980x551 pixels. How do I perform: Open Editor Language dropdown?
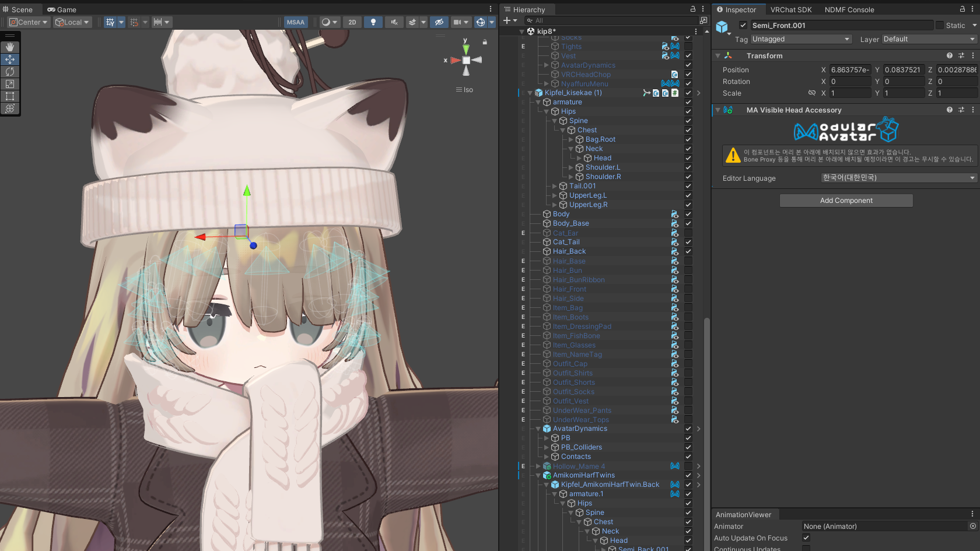899,178
